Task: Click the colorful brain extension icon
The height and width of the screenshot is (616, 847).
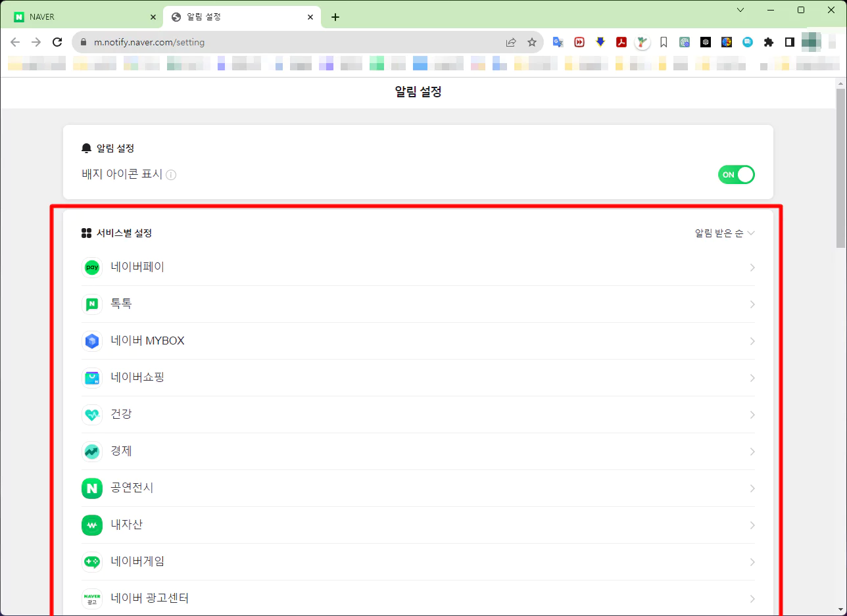Action: click(x=727, y=42)
